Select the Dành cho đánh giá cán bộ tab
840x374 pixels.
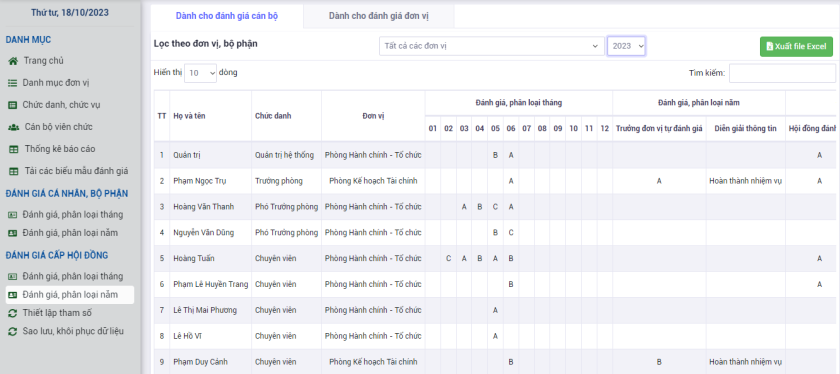[227, 16]
